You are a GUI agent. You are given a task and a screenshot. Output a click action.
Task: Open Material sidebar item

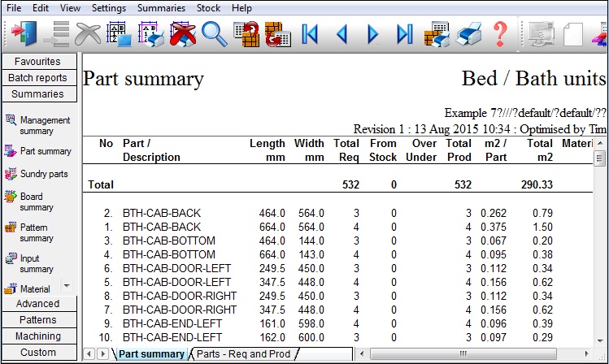(x=27, y=288)
